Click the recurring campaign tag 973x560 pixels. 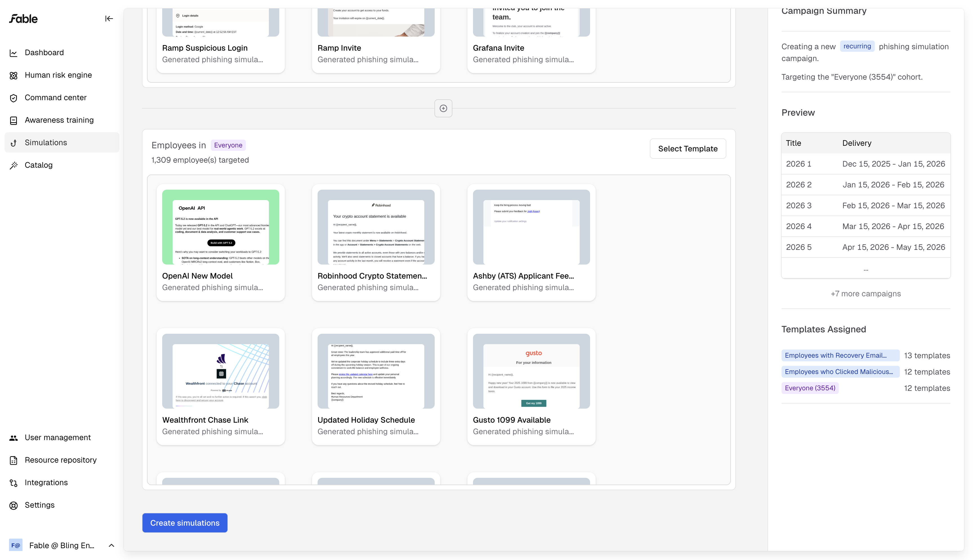(x=857, y=46)
